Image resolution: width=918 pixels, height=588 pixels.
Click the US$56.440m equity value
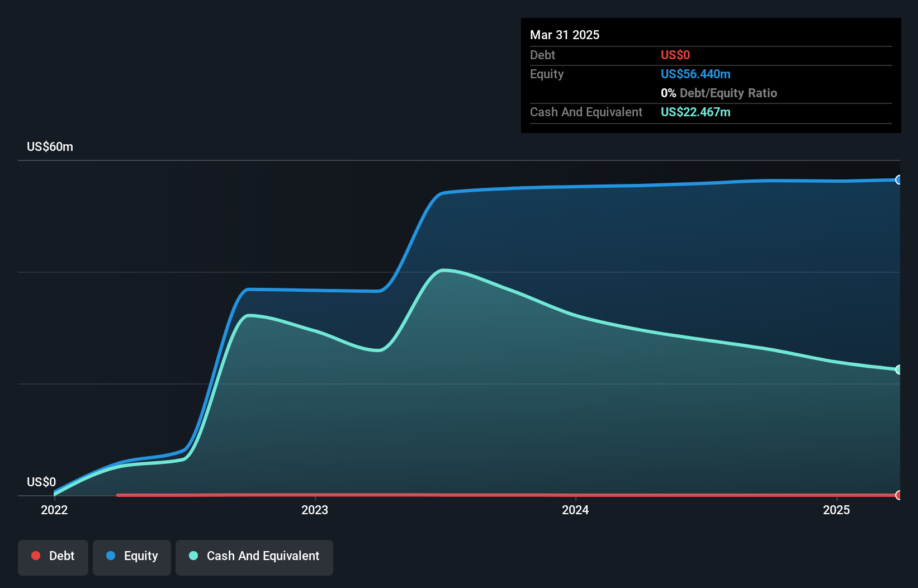[x=695, y=74]
